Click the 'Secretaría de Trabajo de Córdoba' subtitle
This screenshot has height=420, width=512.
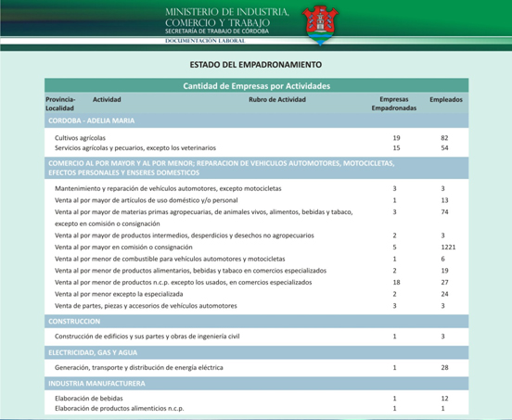coord(217,32)
